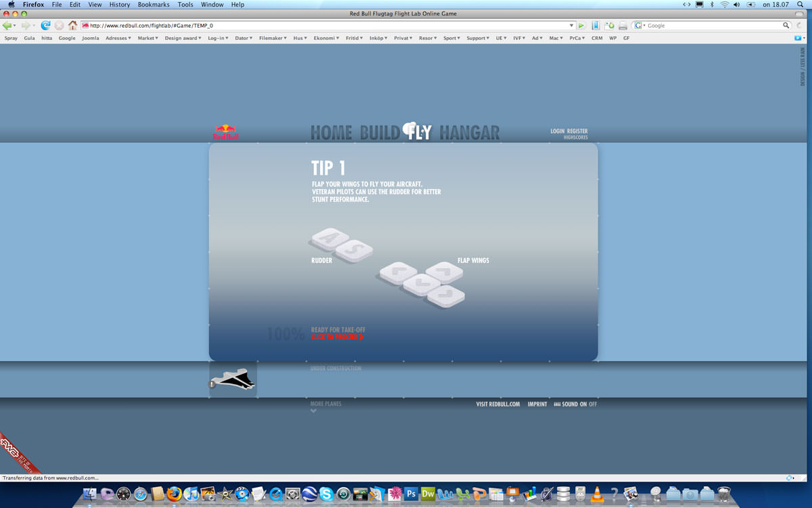Screen dimensions: 812x508
Task: Click the CRM bookmark
Action: coord(597,38)
